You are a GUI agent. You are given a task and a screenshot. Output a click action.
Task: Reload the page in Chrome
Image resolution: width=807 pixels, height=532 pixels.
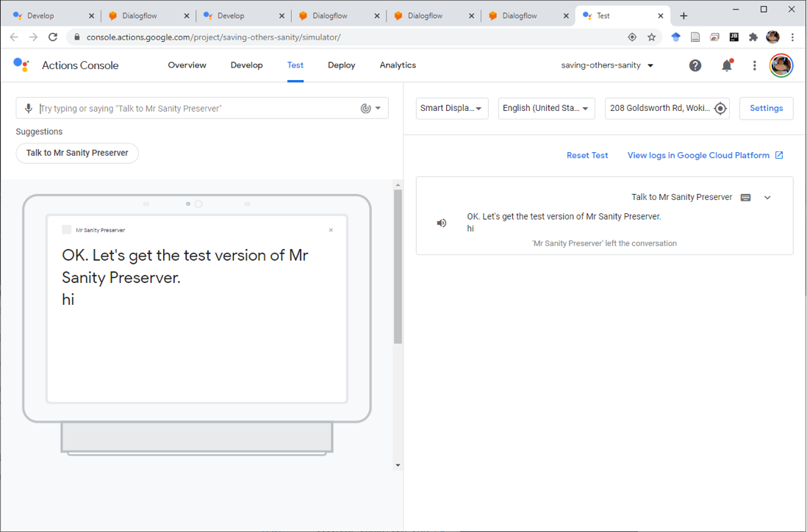[52, 37]
